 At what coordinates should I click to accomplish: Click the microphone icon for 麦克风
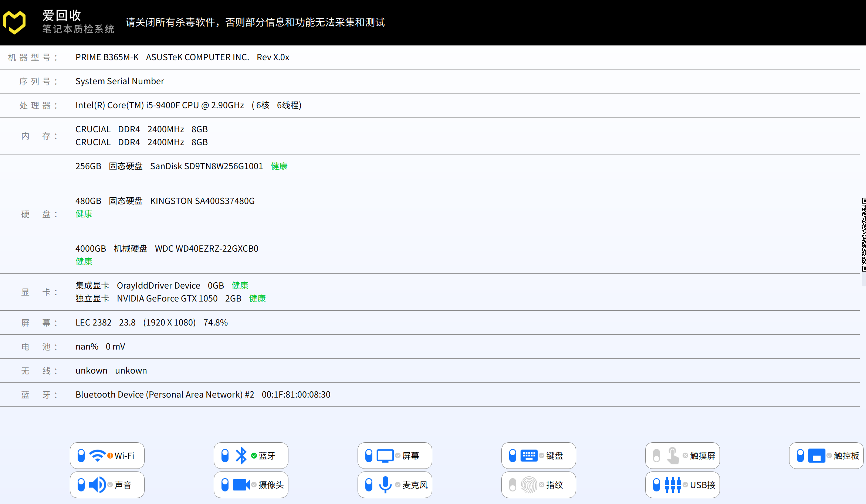[x=385, y=485]
